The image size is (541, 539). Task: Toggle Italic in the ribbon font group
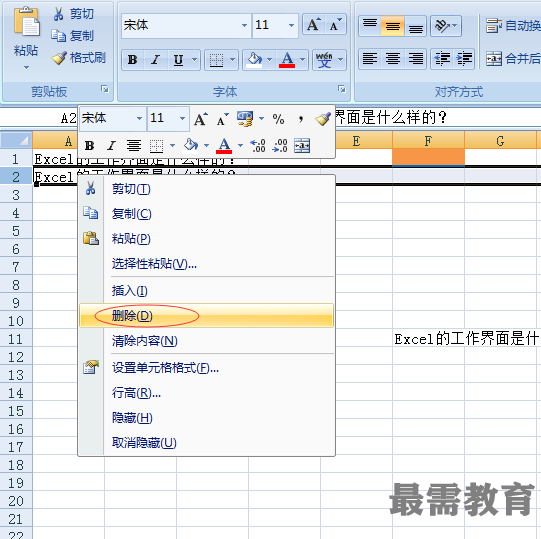(156, 60)
